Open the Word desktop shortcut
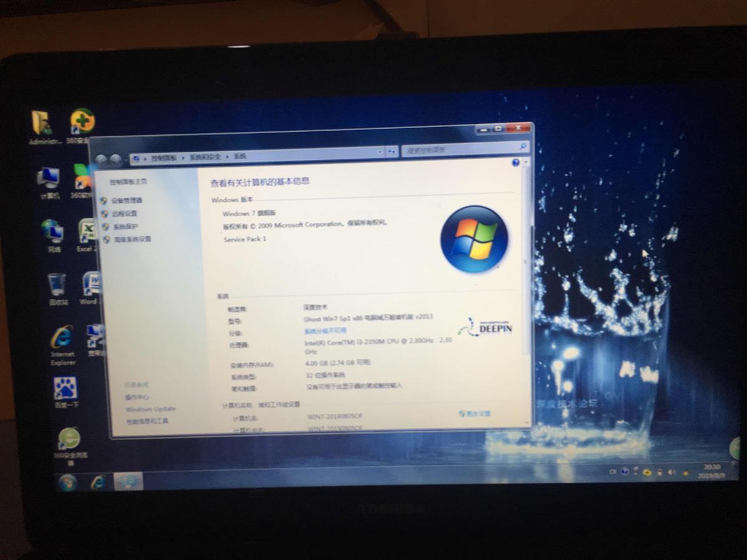The image size is (747, 560). (x=90, y=288)
